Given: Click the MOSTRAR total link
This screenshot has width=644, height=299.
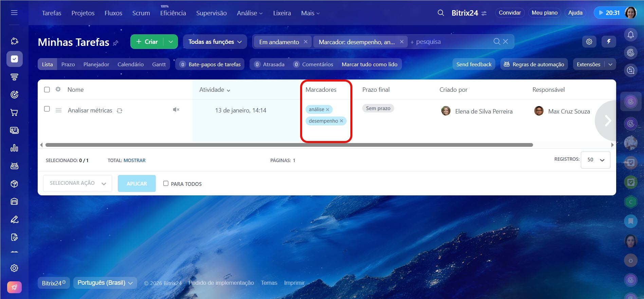Looking at the screenshot, I should 134,160.
